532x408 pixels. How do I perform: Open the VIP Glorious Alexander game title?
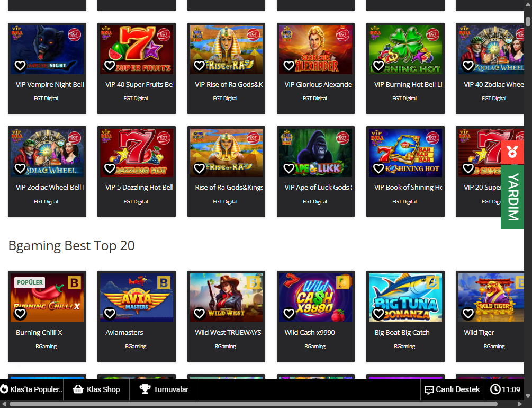pyautogui.click(x=318, y=85)
